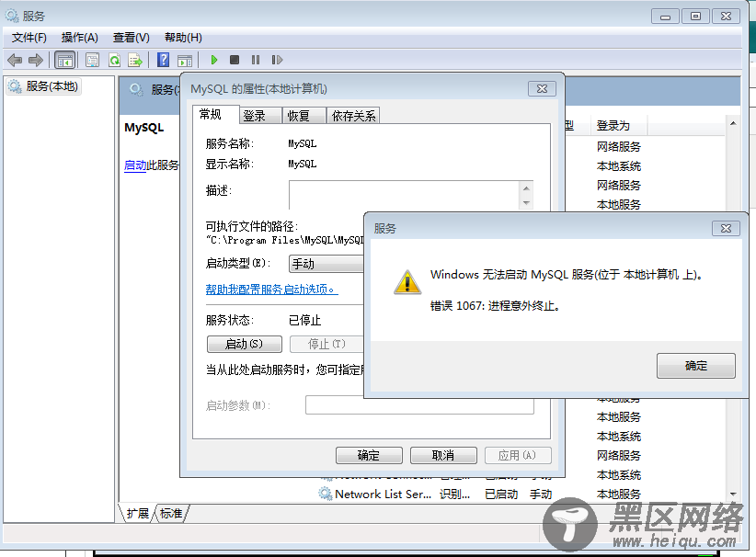Viewport: 756px width, 557px height.
Task: Click the MySQL heading in extended pane
Action: [143, 128]
